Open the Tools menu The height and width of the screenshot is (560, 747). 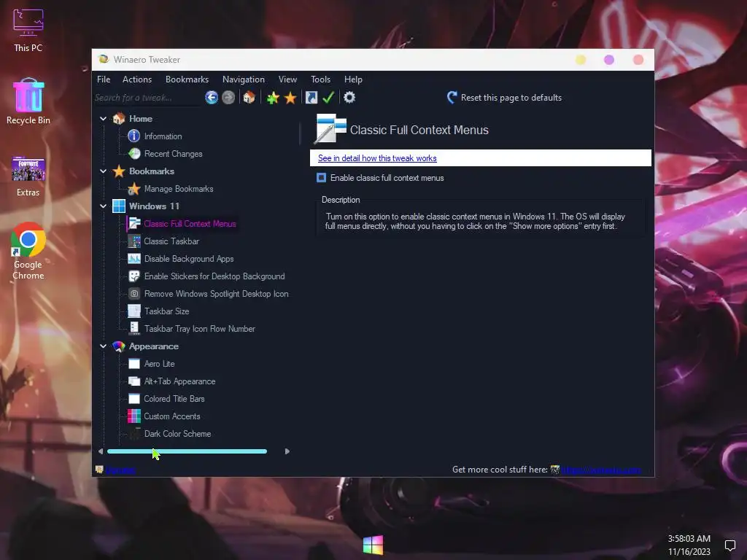click(320, 79)
